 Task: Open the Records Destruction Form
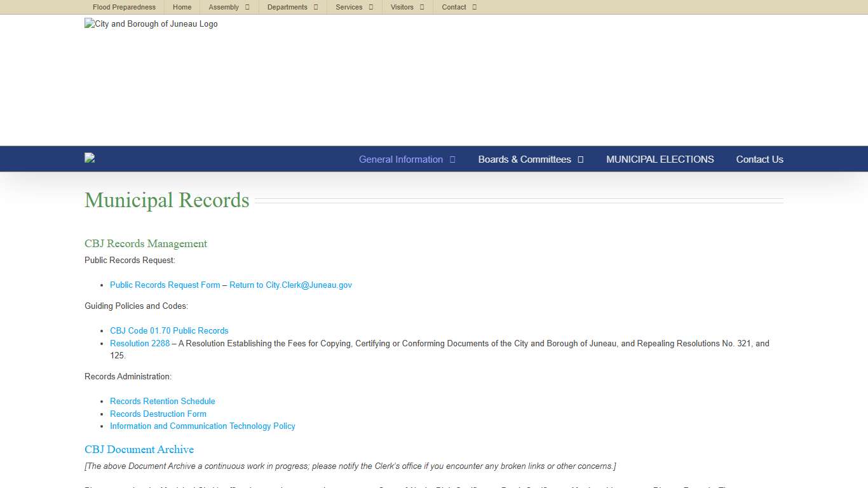point(158,414)
